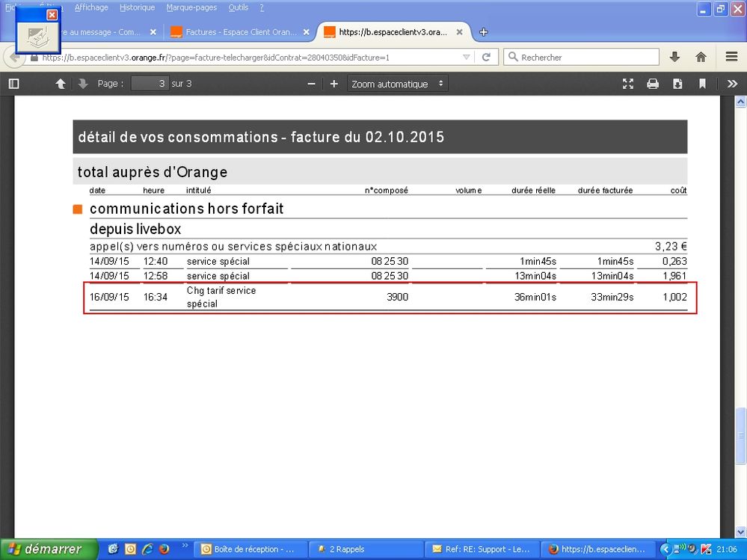Image resolution: width=747 pixels, height=560 pixels.
Task: Toggle the PDF sidebar panel
Action: tap(13, 84)
